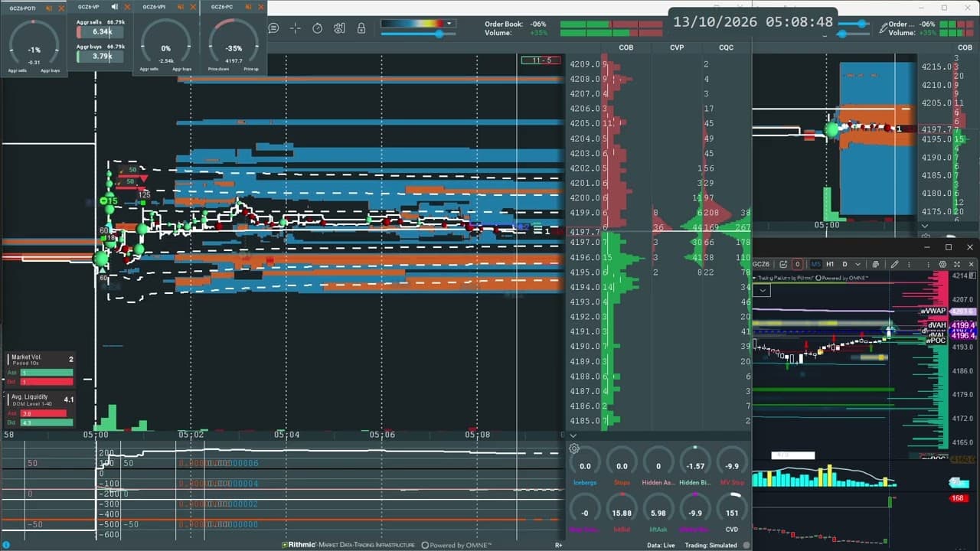Select the D daily timeframe
980x551 pixels.
pos(844,264)
